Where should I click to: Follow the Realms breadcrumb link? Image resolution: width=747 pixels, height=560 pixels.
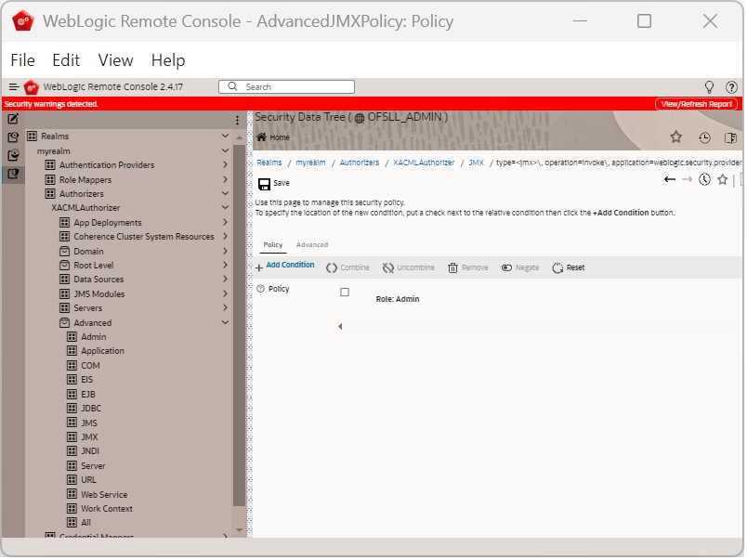[270, 163]
